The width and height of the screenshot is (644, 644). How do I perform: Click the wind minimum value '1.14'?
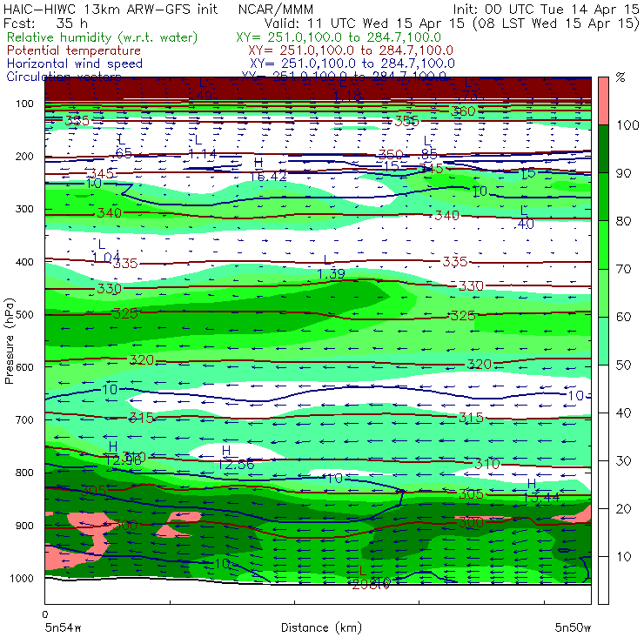coord(203,154)
